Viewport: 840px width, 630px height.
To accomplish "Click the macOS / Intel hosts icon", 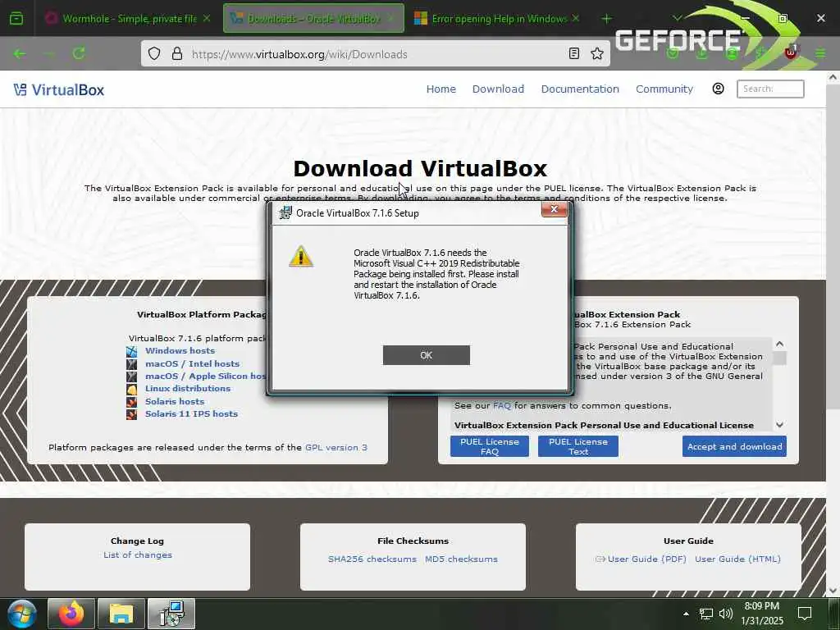I will coord(132,364).
